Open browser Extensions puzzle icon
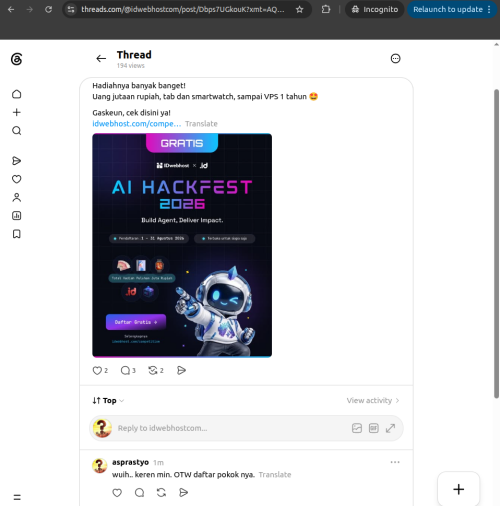The image size is (500, 506). tap(326, 9)
